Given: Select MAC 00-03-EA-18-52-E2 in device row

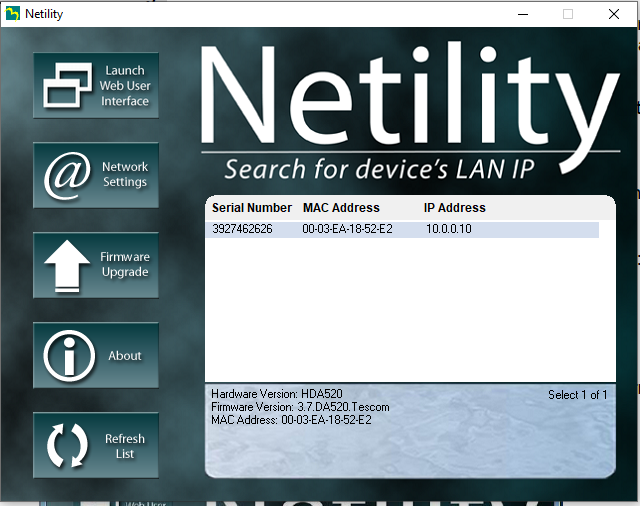Looking at the screenshot, I should point(347,229).
